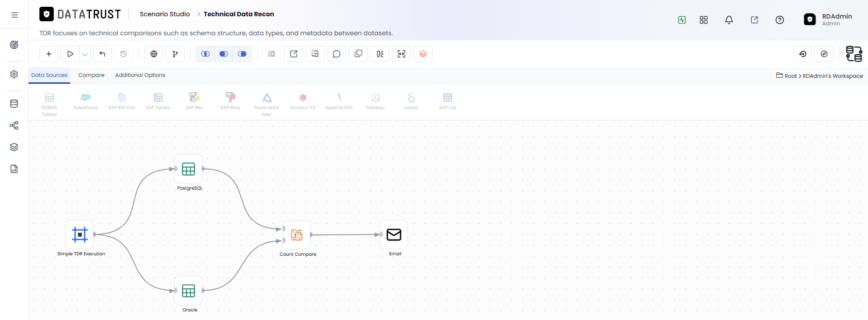Screen dimensions: 868x320
Task: Toggle the third overlapping-circles join mode
Action: pos(242,54)
